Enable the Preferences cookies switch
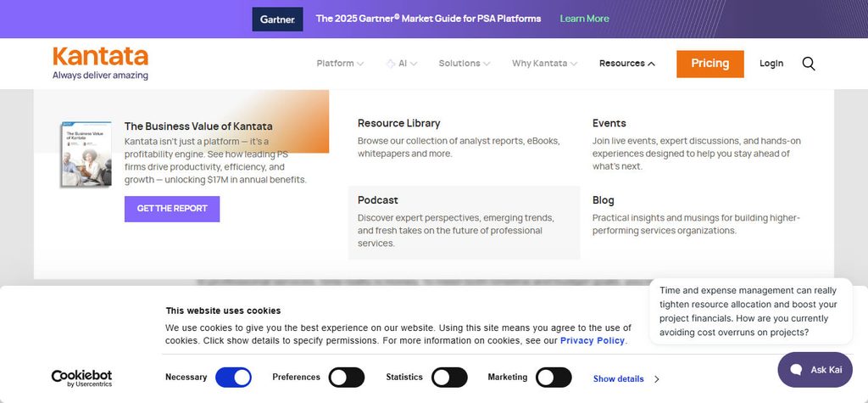The height and width of the screenshot is (403, 868). [x=347, y=377]
